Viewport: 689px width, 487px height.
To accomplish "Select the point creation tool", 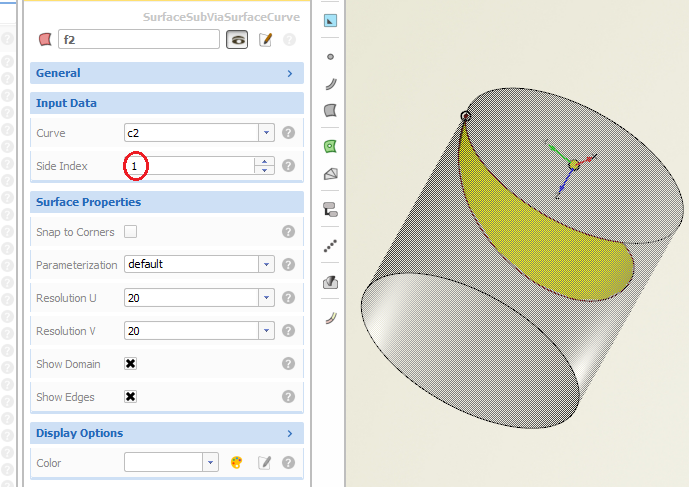I will pyautogui.click(x=330, y=57).
